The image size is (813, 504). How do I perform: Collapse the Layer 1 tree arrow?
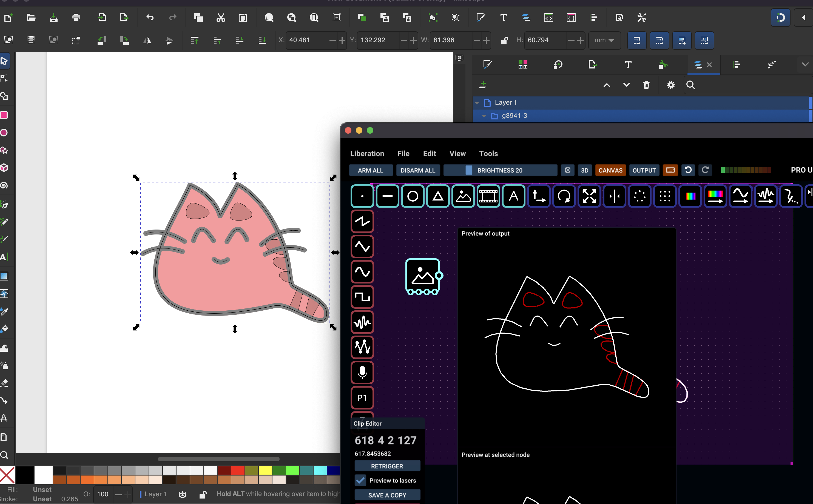[x=477, y=103]
